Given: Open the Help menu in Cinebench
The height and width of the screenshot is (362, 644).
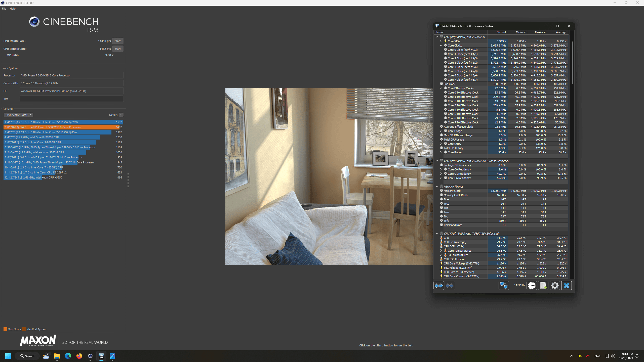Looking at the screenshot, I should (x=13, y=9).
